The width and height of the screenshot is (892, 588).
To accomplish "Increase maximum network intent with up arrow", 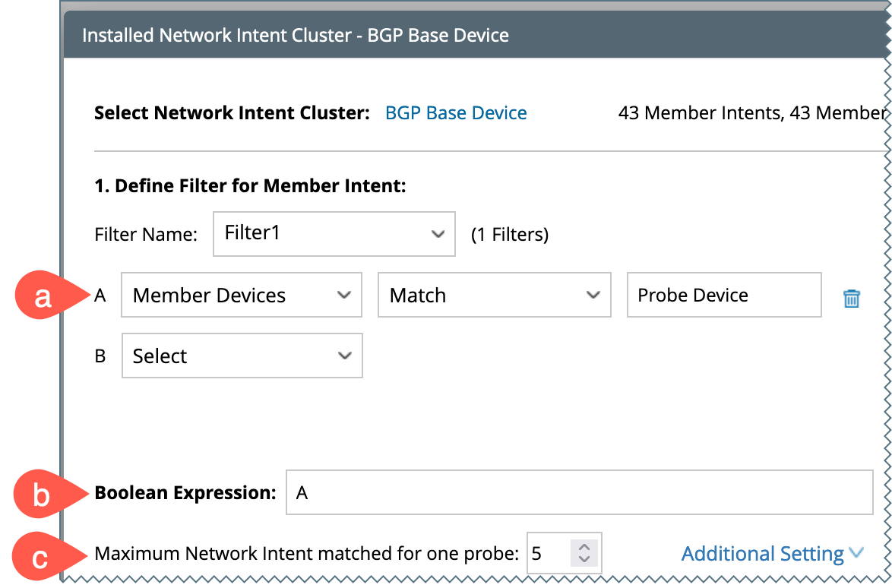I will tap(584, 546).
